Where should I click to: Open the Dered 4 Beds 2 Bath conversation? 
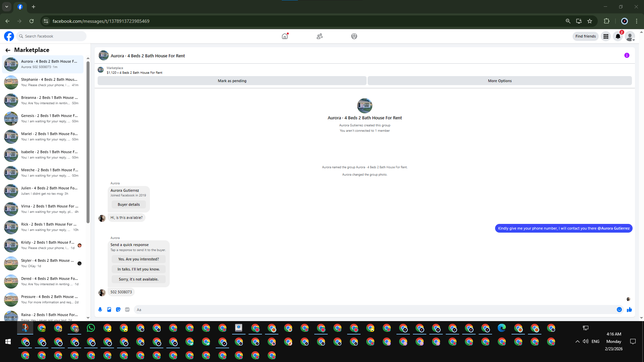point(43,282)
